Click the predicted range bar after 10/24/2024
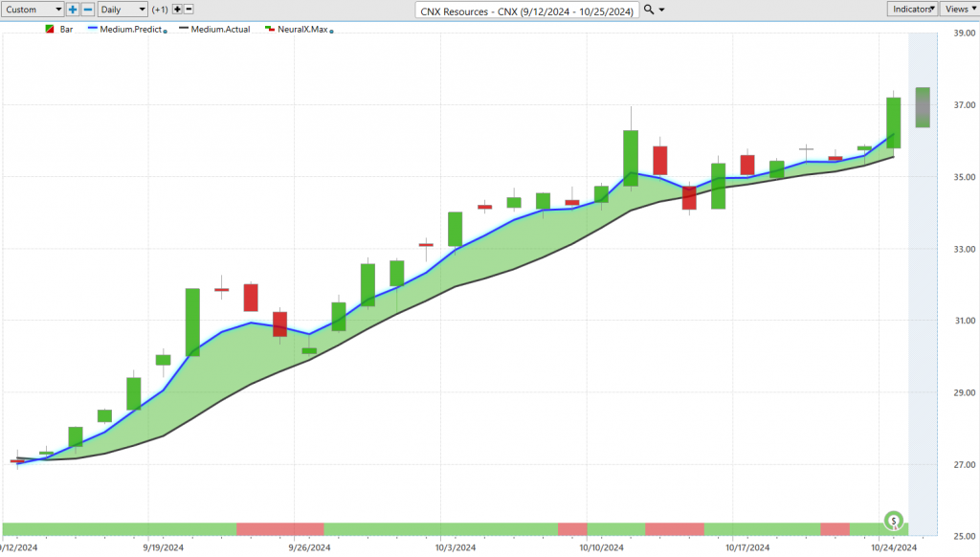The width and height of the screenshot is (980, 557). (x=923, y=107)
